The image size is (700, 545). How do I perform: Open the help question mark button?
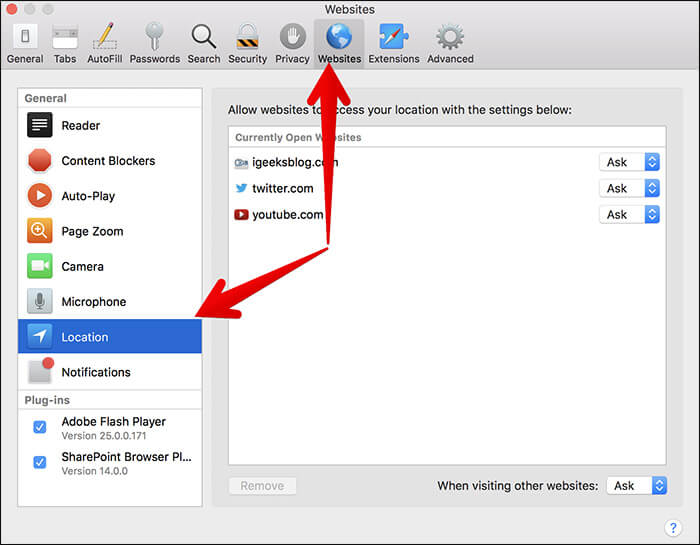point(673,528)
